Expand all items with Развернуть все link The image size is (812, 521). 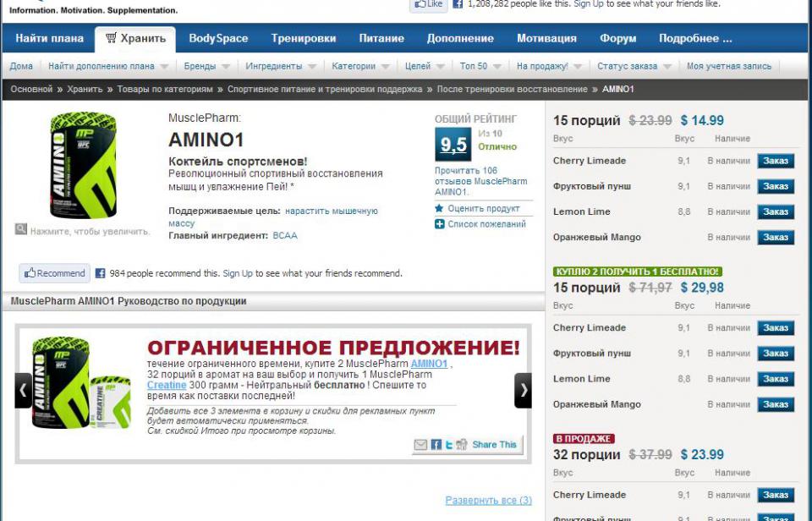point(488,501)
